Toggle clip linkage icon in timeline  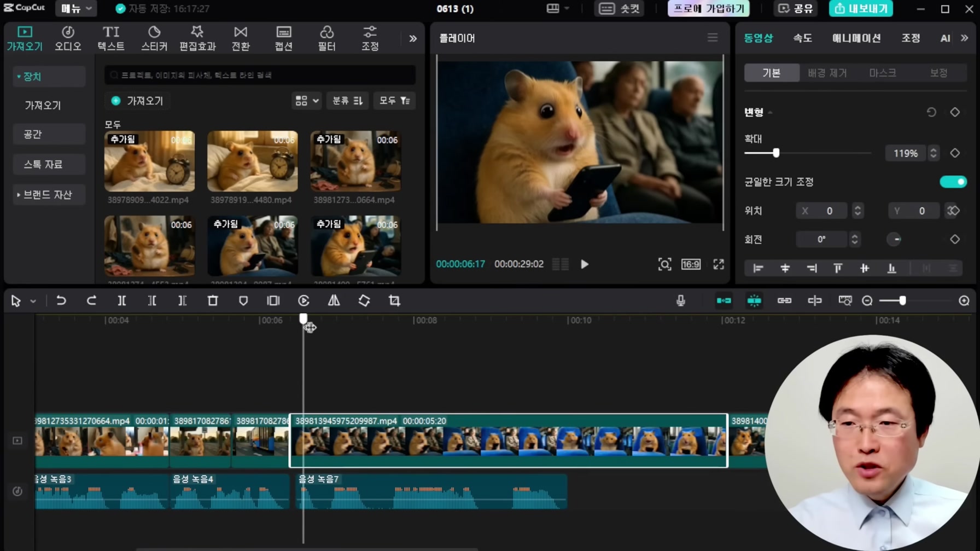[x=784, y=300]
